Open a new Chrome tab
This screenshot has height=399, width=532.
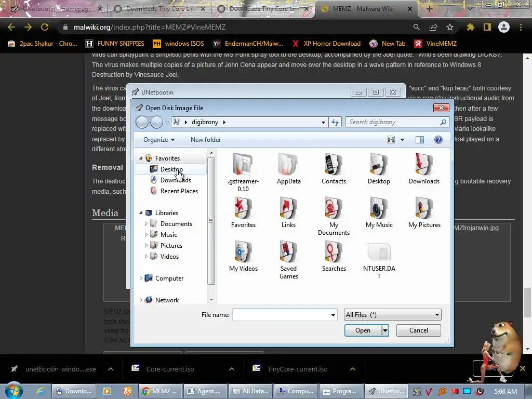[x=429, y=9]
